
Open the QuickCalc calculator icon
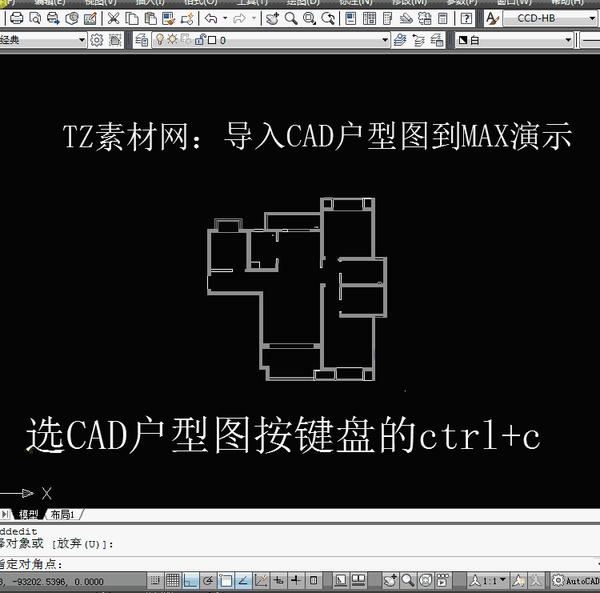click(x=443, y=18)
